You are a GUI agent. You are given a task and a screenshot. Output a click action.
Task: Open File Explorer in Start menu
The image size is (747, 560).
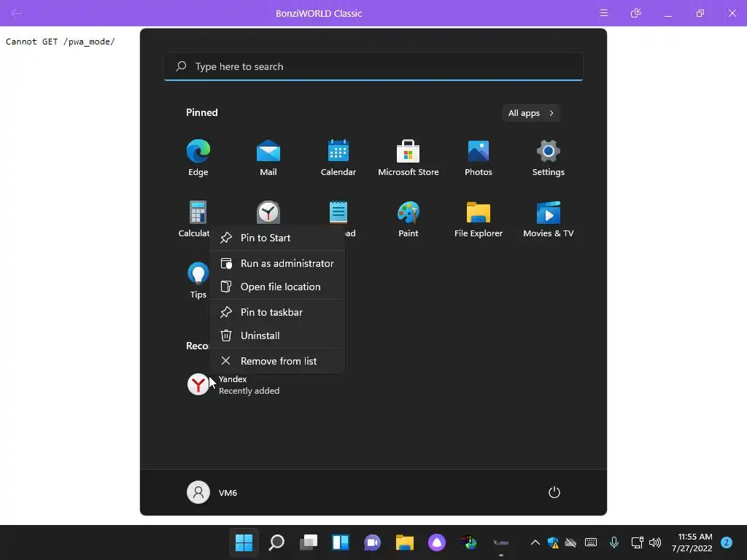(479, 219)
